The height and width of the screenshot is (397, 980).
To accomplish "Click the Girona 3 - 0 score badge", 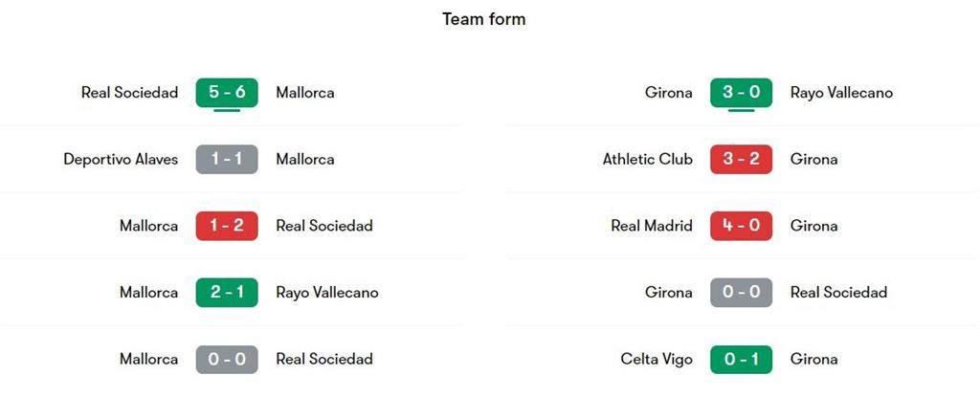I will pos(742,93).
